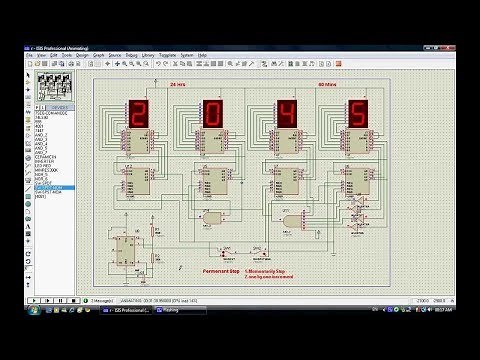Click the Save Design toolbar icon
This screenshot has width=480, height=360.
(x=45, y=63)
